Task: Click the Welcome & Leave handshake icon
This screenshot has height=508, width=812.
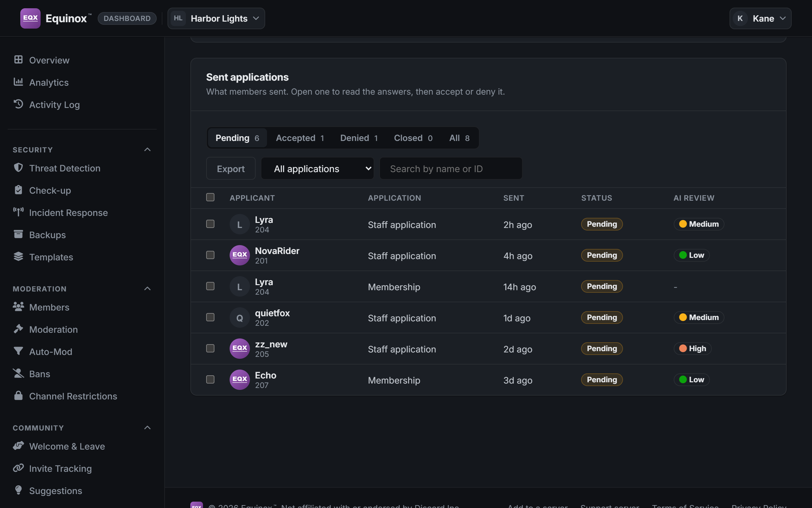Action: pos(18,445)
